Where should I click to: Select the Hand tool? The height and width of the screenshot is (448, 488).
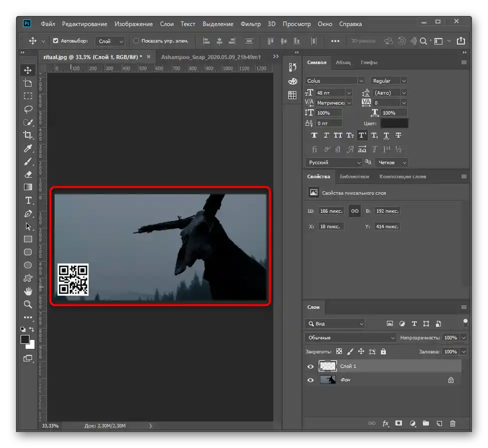28,291
